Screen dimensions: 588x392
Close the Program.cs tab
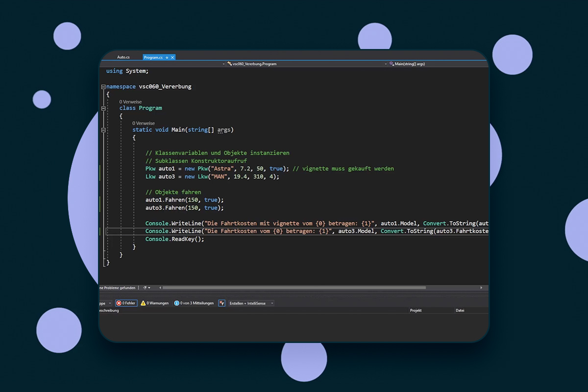172,57
